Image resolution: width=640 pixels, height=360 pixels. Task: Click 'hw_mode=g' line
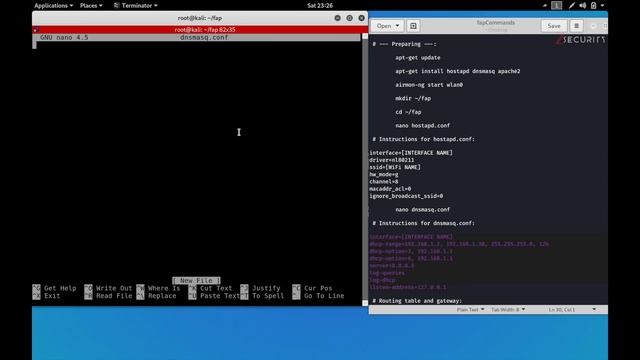point(384,174)
